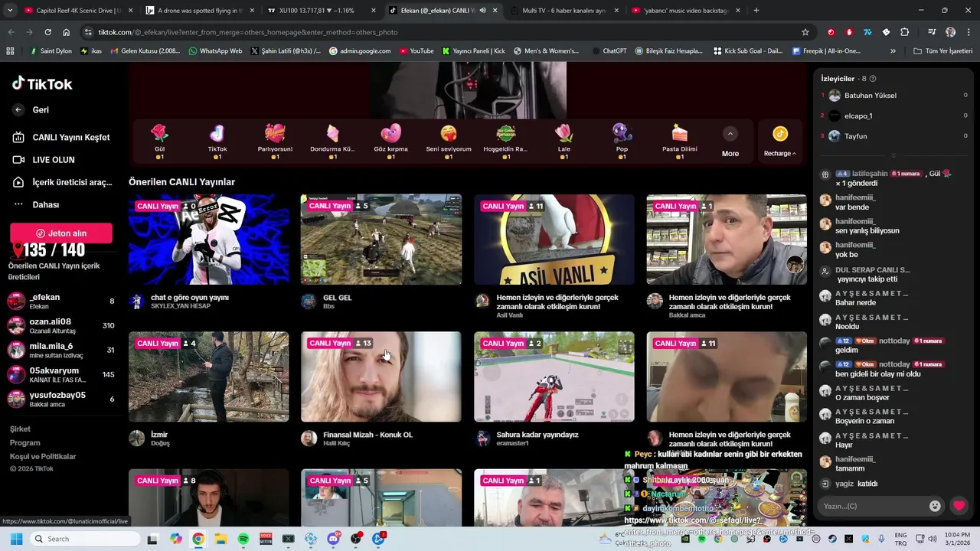This screenshot has height=551, width=980.
Task: Open ozan.ali08 live in sidebar
Action: tap(61, 325)
